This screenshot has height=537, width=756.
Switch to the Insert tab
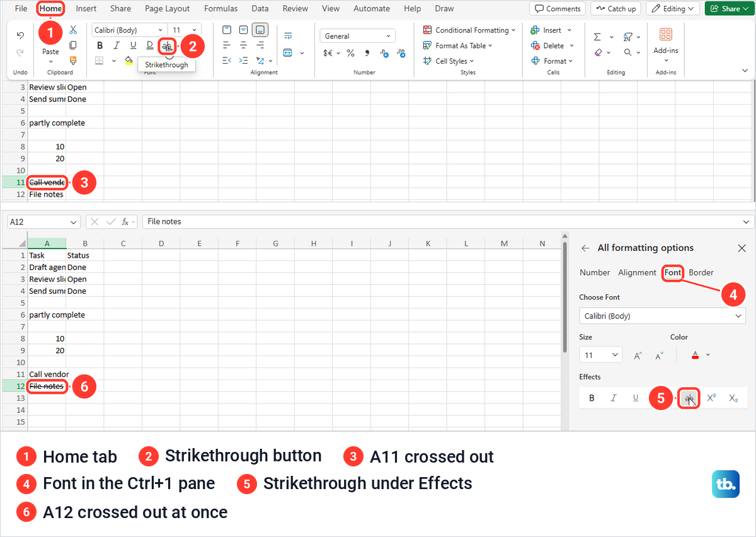(86, 9)
